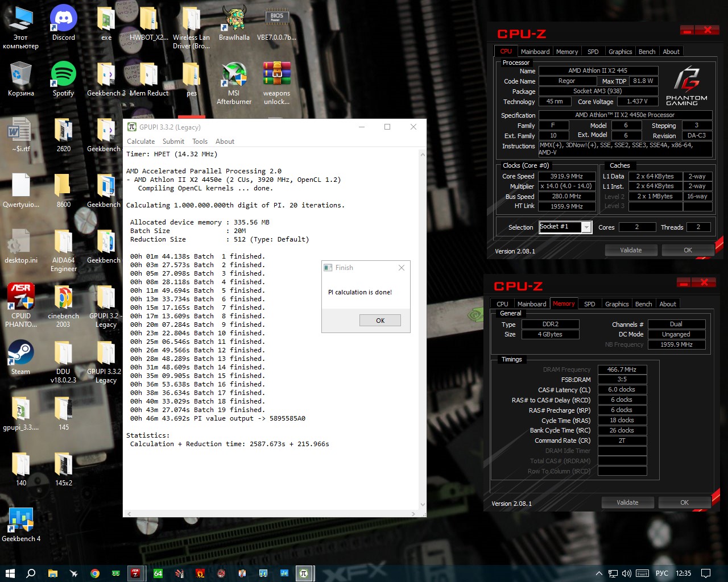Click GPUPI horizontal scrollbar right arrow

tap(413, 514)
